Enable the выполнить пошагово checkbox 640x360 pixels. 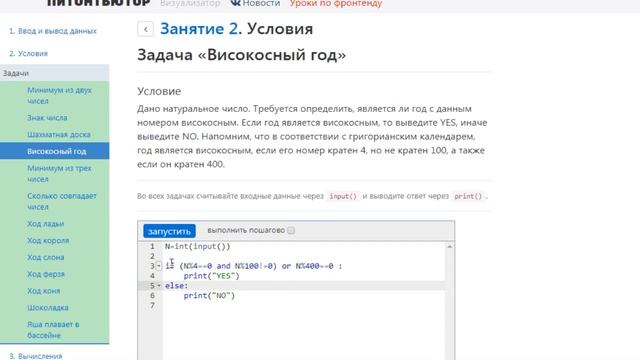(291, 231)
